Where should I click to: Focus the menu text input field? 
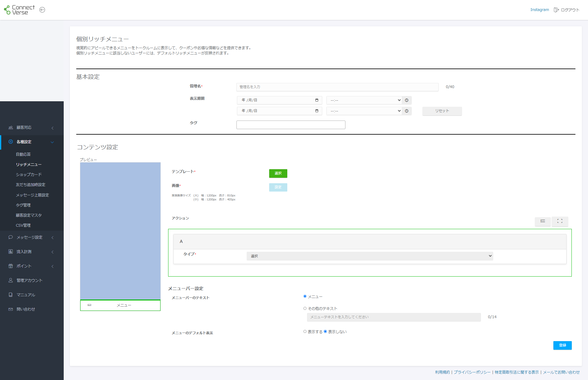(x=394, y=317)
